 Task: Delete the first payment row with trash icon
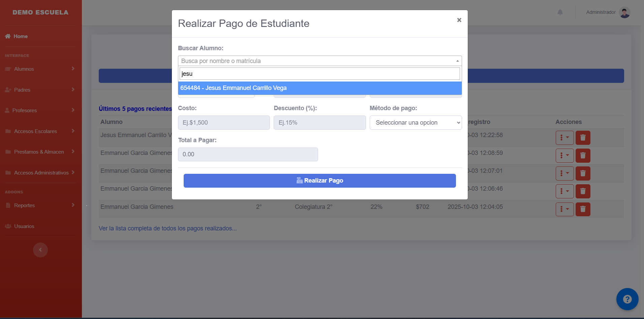(x=583, y=138)
